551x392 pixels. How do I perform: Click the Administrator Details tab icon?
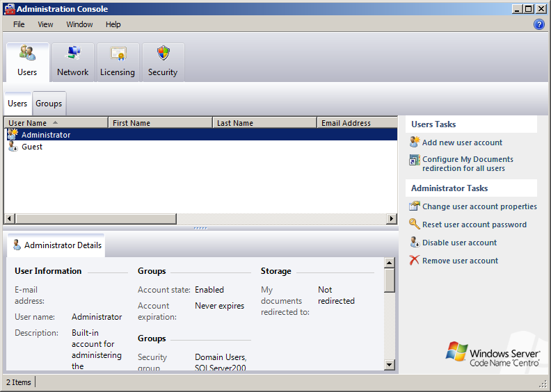pyautogui.click(x=17, y=245)
